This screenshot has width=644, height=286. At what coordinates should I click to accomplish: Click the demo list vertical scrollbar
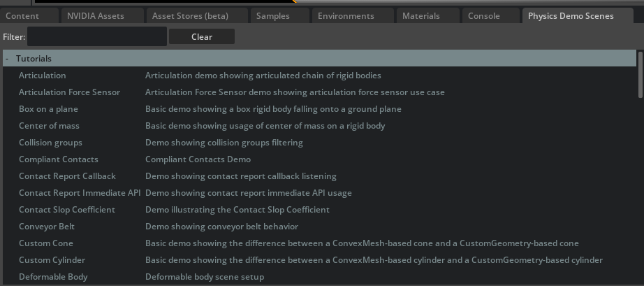640,74
